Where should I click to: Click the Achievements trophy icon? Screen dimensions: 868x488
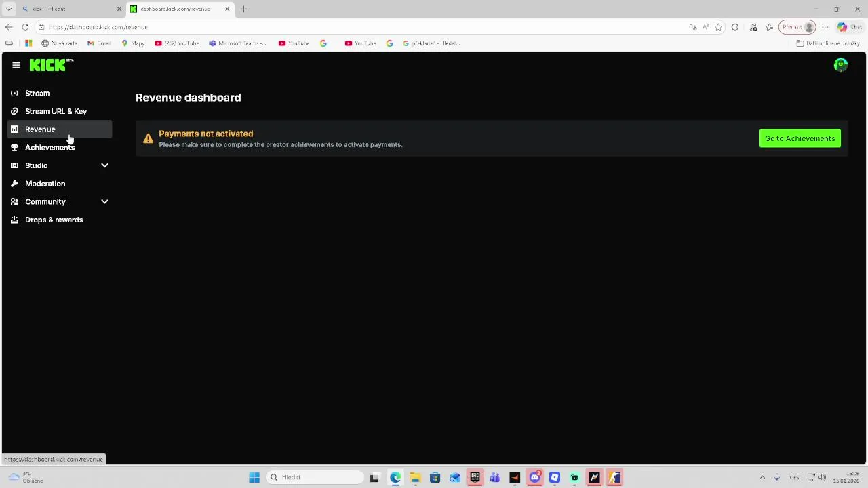[14, 147]
